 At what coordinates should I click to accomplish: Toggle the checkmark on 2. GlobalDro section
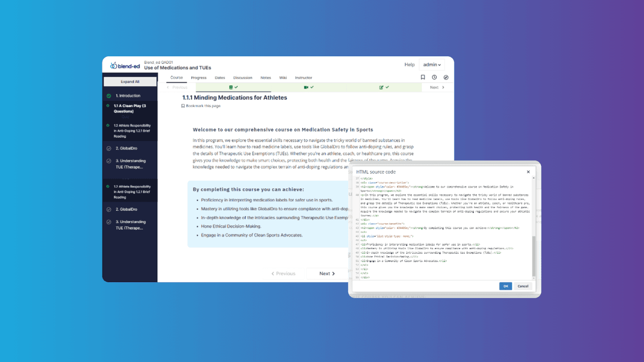108,147
